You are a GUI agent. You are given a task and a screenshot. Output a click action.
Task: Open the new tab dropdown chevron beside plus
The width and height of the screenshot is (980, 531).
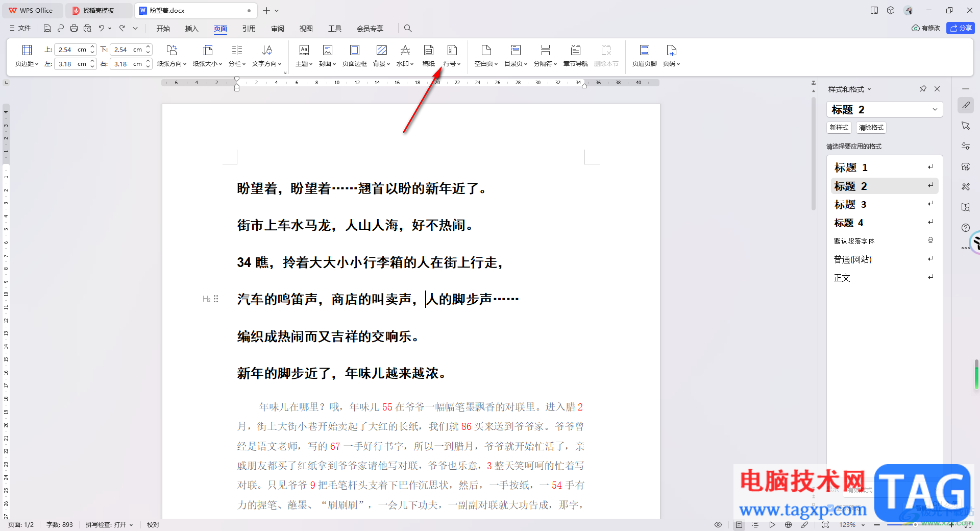click(277, 11)
